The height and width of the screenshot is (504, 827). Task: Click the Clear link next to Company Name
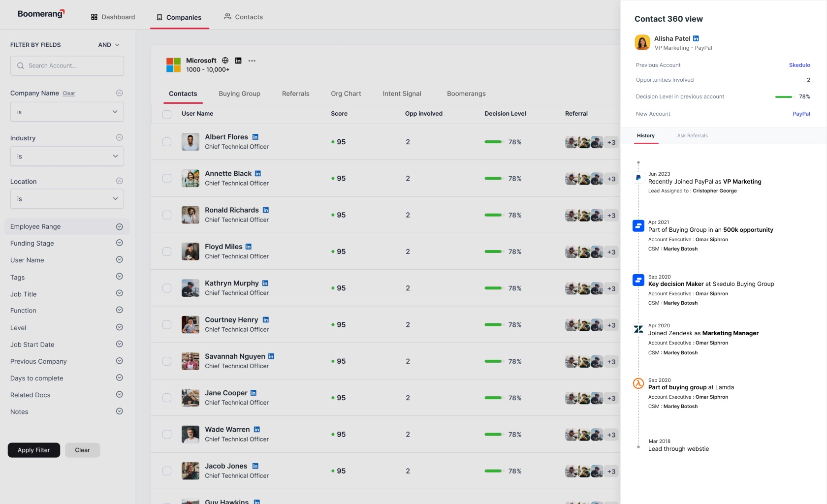[x=69, y=94]
